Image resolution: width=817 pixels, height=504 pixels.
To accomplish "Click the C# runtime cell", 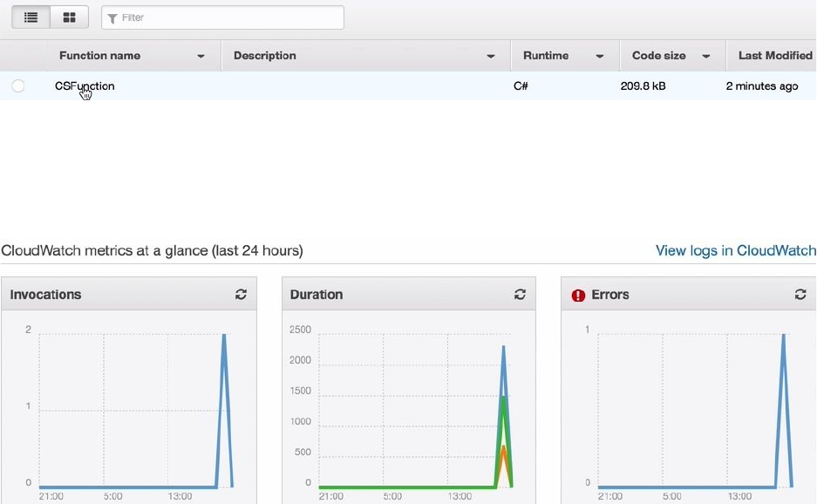I will [521, 86].
